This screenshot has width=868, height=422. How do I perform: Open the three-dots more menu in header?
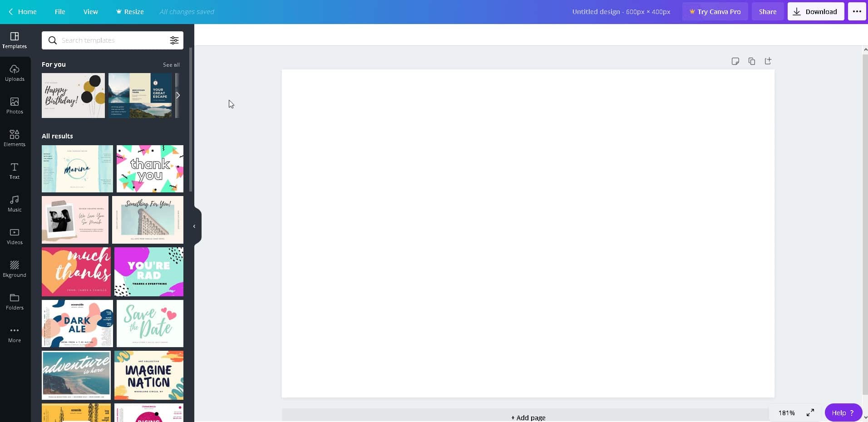pos(857,12)
